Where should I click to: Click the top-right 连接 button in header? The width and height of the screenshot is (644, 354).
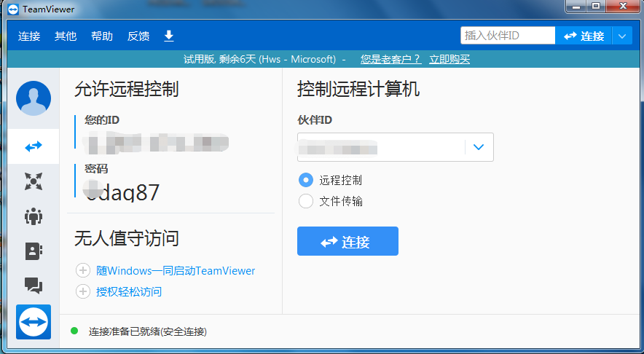584,36
